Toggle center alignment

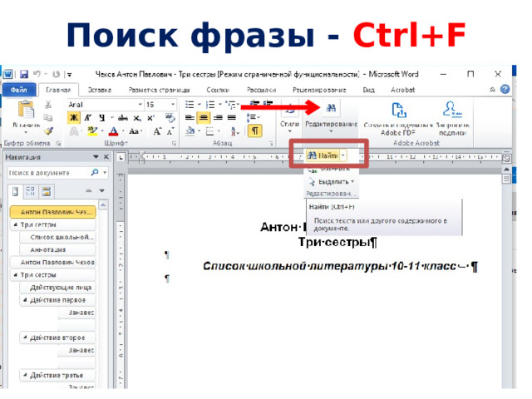[204, 118]
